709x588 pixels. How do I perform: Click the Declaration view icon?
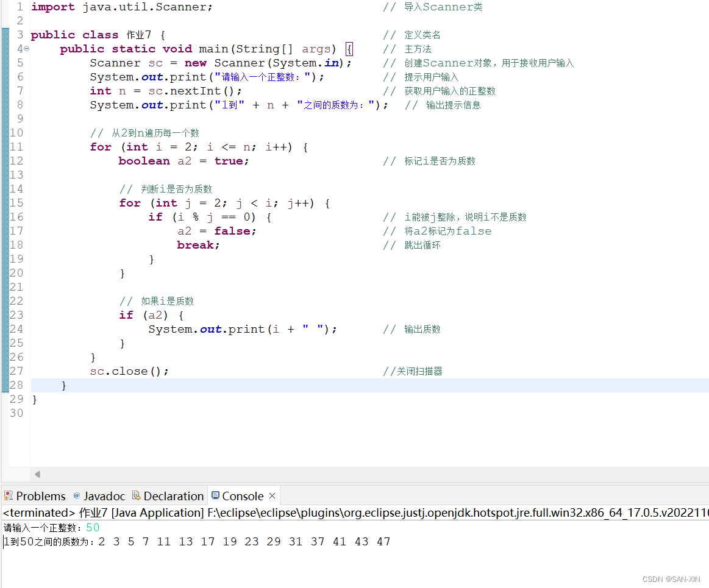pos(137,495)
